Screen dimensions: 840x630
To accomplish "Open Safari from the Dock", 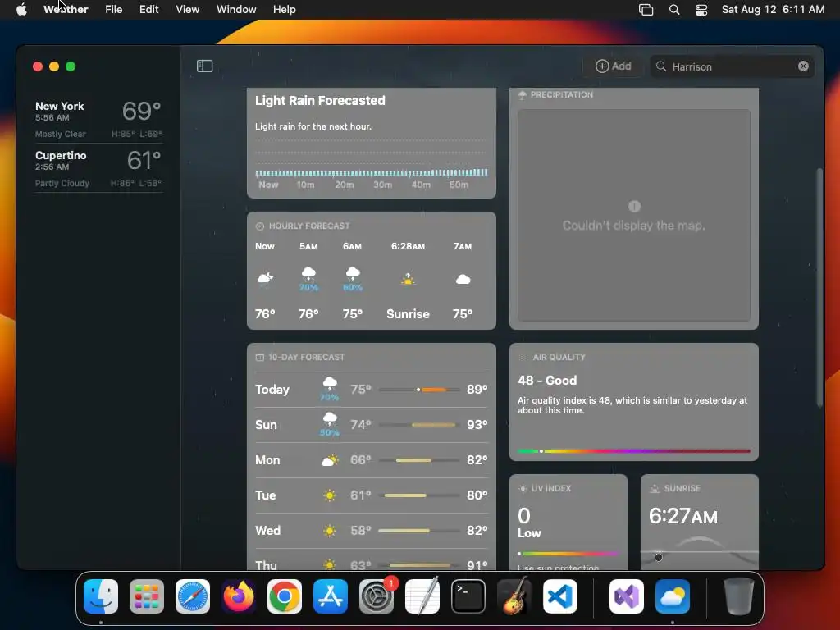I will tap(192, 596).
